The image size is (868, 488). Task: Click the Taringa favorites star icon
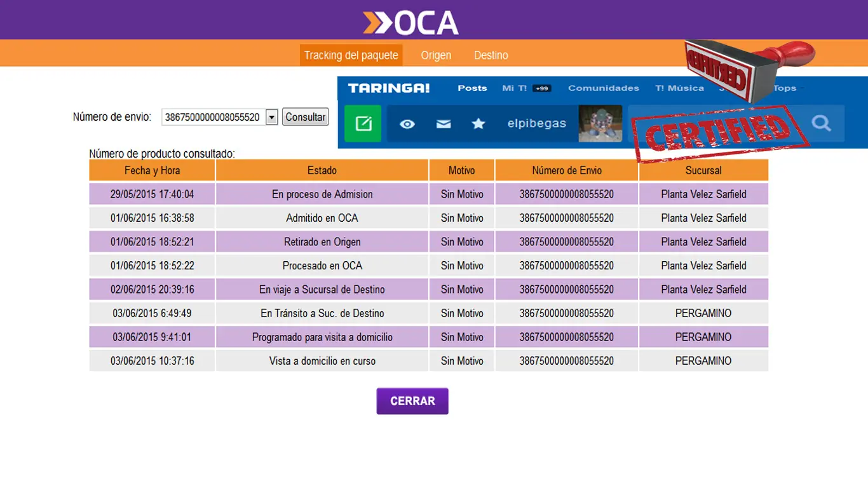click(478, 123)
